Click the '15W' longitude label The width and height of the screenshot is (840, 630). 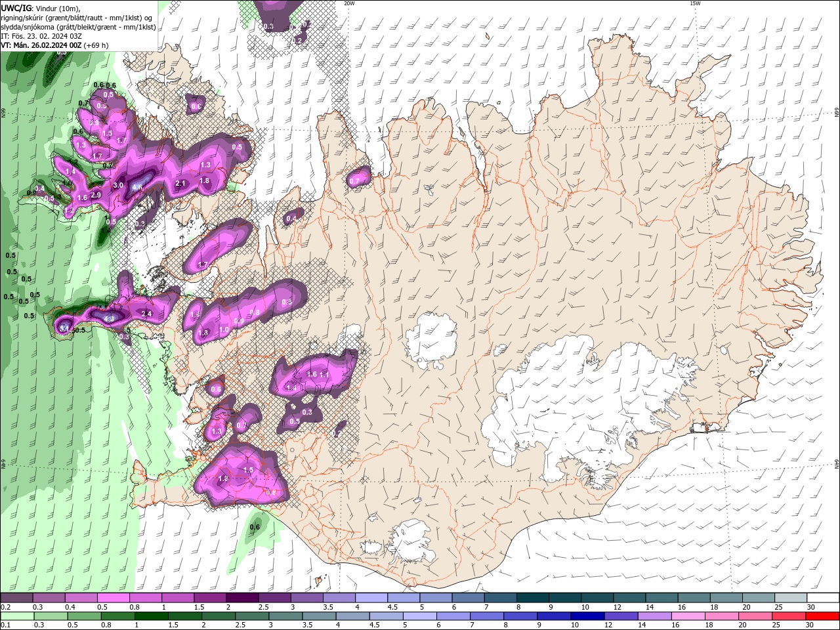pyautogui.click(x=695, y=3)
